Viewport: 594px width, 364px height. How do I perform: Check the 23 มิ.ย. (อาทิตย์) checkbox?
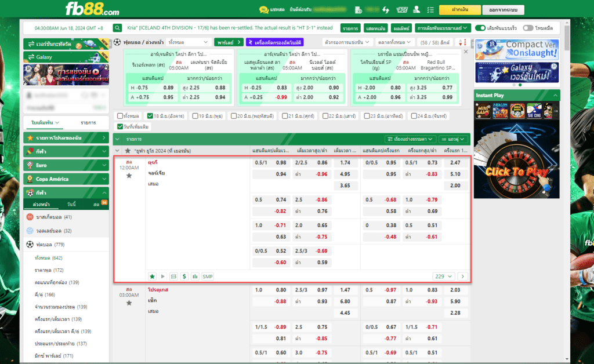(367, 116)
